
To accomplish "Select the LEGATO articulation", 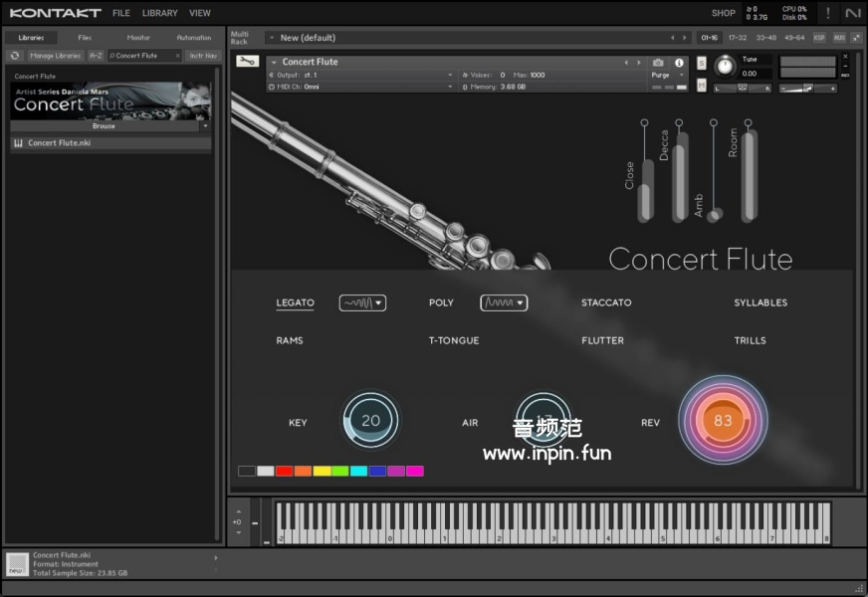I will [295, 302].
